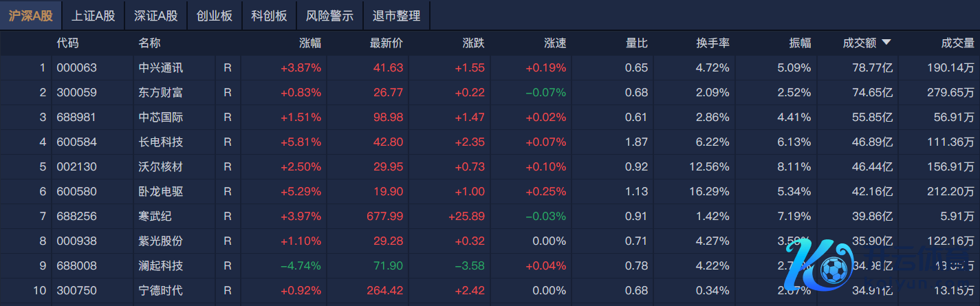980x306 pixels.
Task: Sort the list by 换手率 header
Action: [712, 43]
